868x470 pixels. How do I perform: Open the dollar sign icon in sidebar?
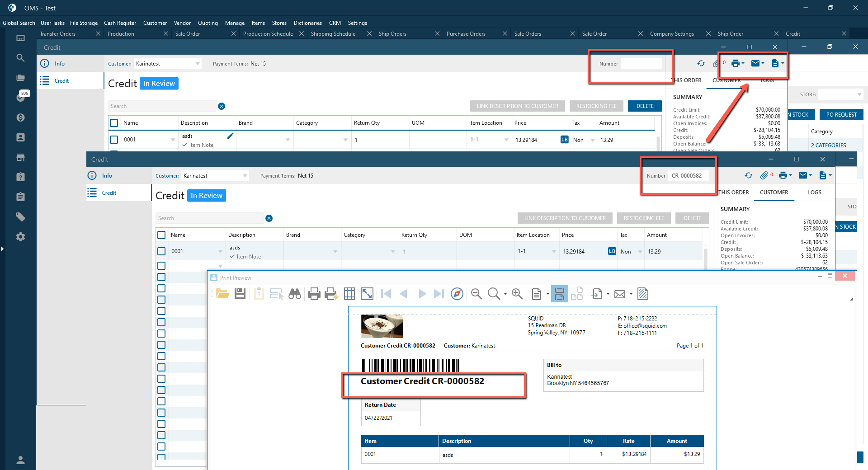(x=20, y=117)
